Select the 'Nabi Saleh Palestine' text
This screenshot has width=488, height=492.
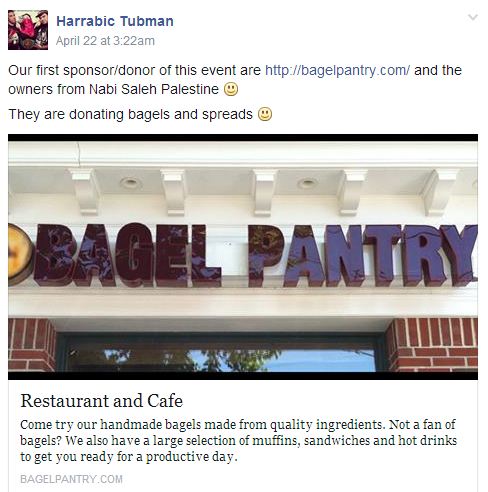pyautogui.click(x=154, y=89)
